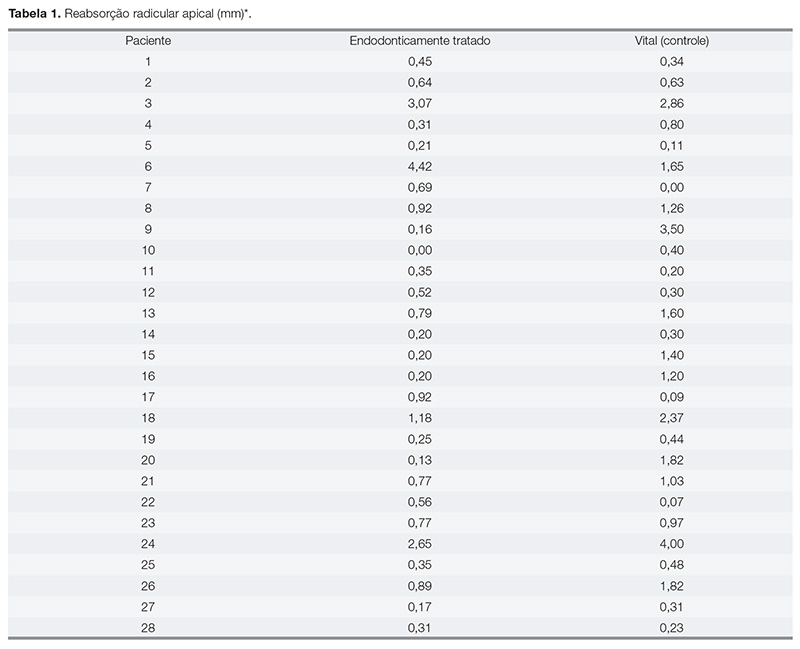Screen dimensions: 800x649
Task: Select patient number 20 cell
Action: pyautogui.click(x=147, y=460)
